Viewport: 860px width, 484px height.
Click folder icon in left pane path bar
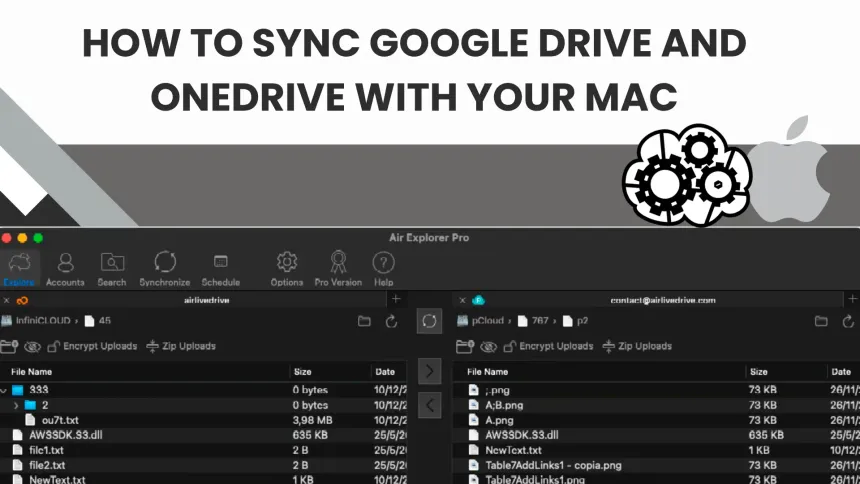pos(364,321)
